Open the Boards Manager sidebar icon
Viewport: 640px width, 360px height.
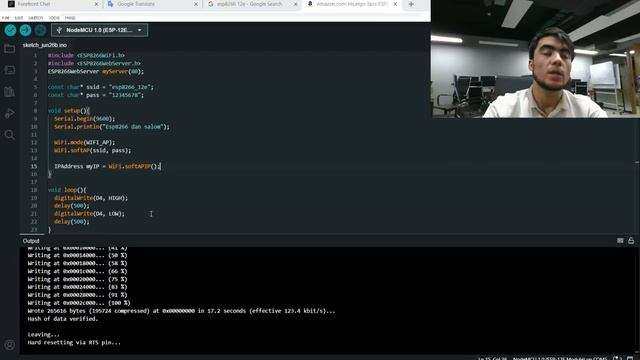click(9, 70)
